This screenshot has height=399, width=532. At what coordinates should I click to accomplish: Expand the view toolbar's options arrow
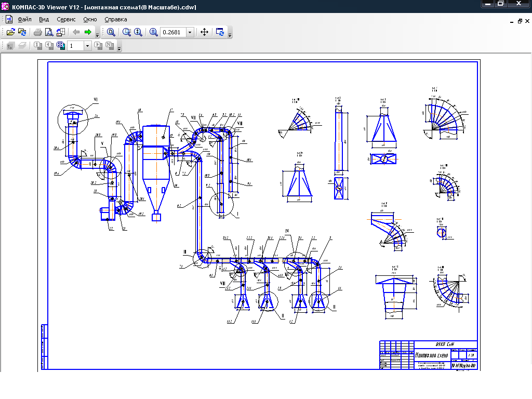click(230, 35)
